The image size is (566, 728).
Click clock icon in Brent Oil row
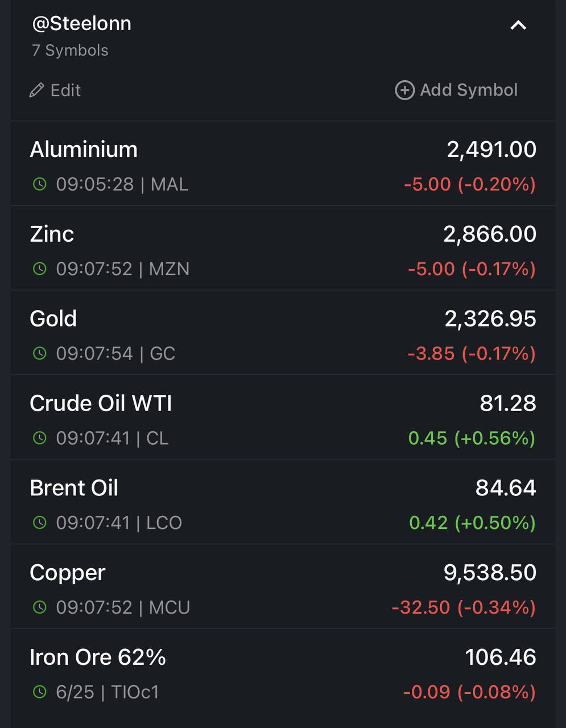[39, 522]
